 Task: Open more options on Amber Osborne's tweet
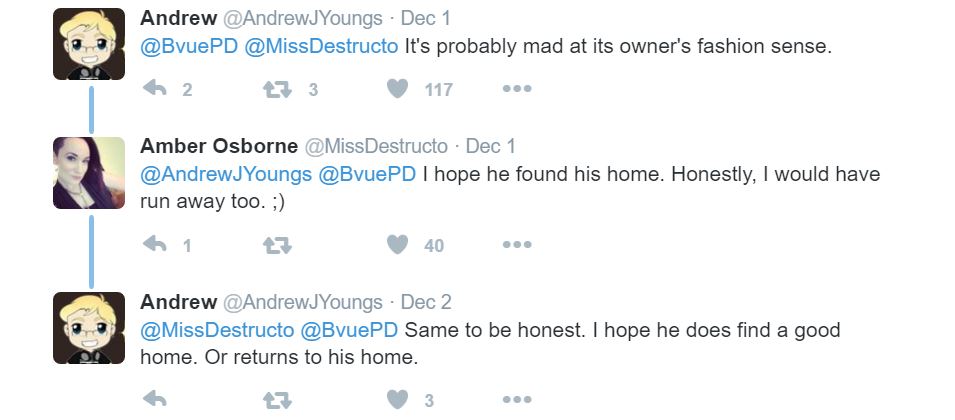517,244
